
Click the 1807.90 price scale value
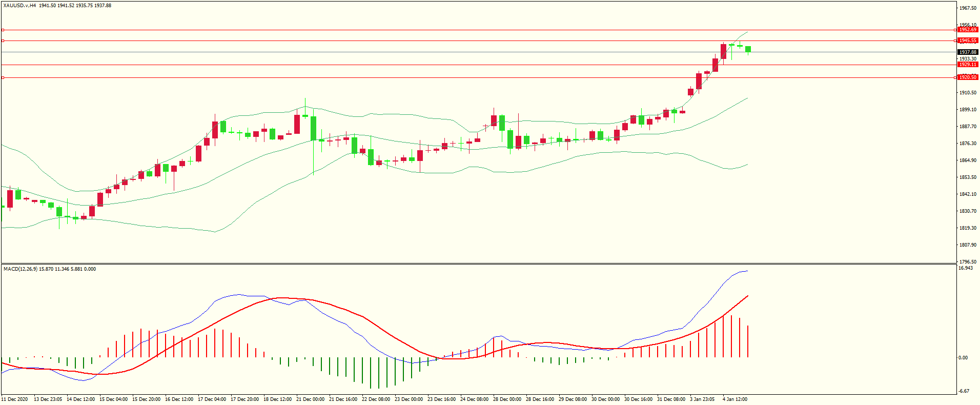pos(968,245)
